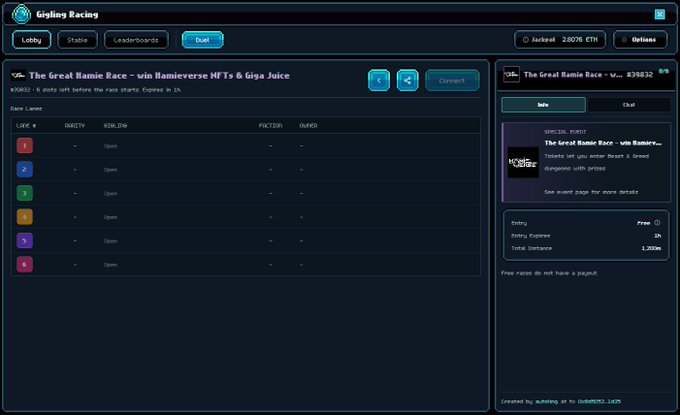Click the Total Distance 1,200m value
This screenshot has height=415, width=680.
651,248
